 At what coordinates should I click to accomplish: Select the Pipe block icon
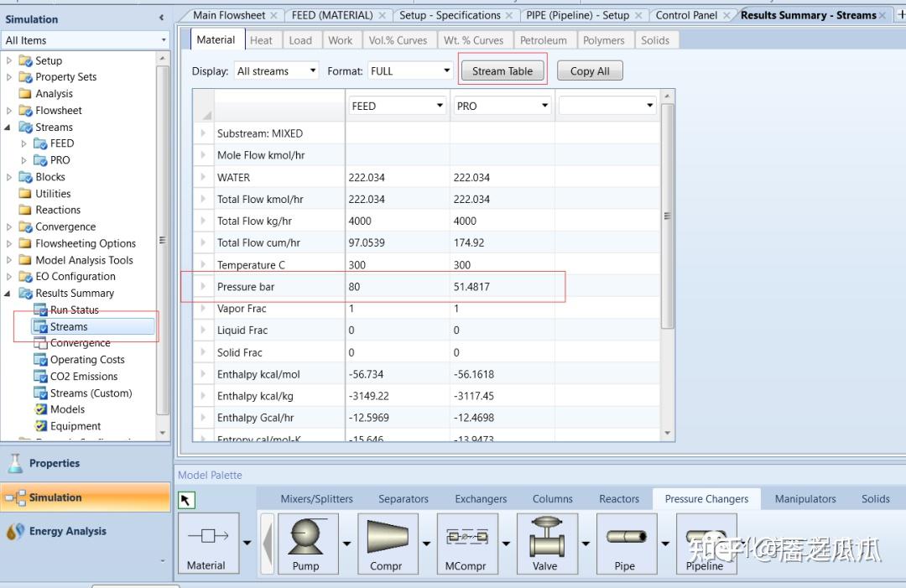coord(625,538)
